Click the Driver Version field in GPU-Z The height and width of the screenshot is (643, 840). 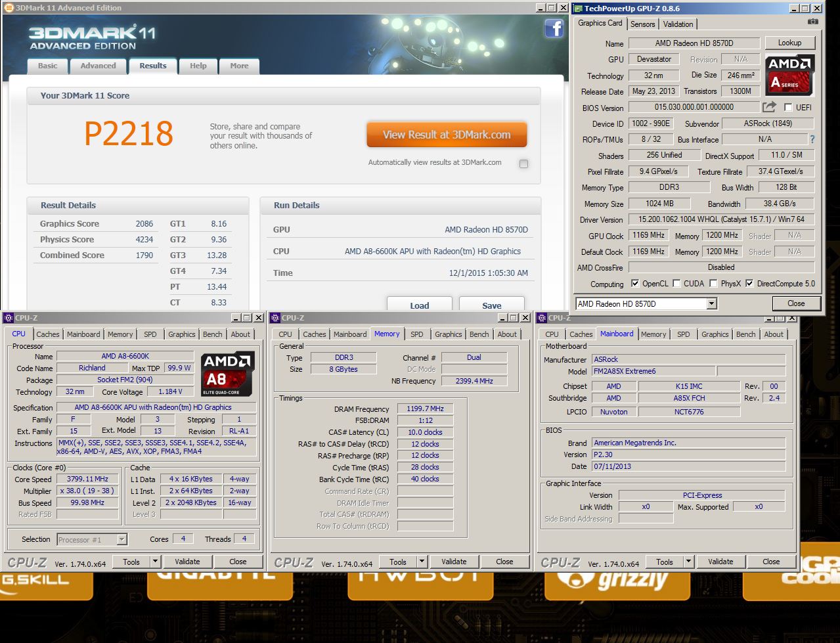pos(721,219)
